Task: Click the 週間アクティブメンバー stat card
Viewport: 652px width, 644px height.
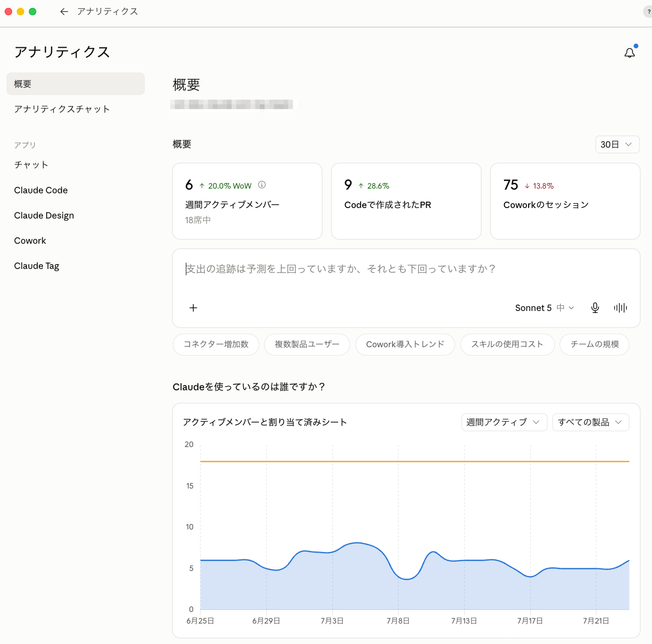Action: point(247,201)
